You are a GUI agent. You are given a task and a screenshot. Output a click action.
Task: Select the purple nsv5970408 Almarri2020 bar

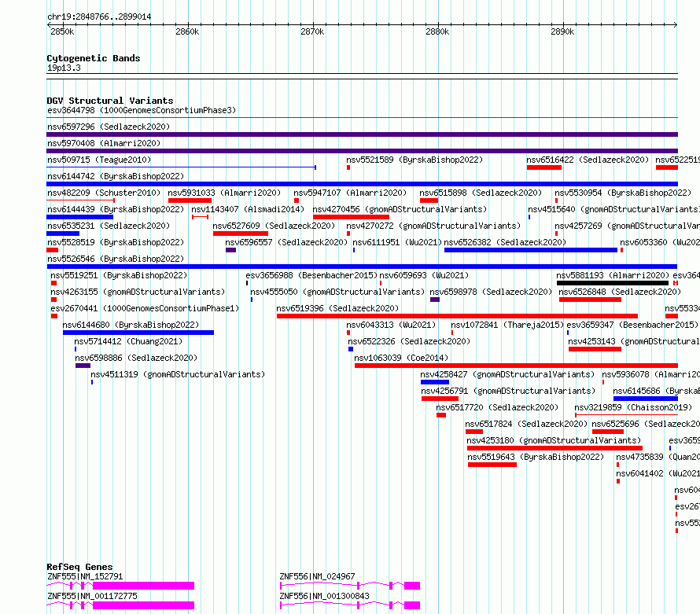(362, 151)
